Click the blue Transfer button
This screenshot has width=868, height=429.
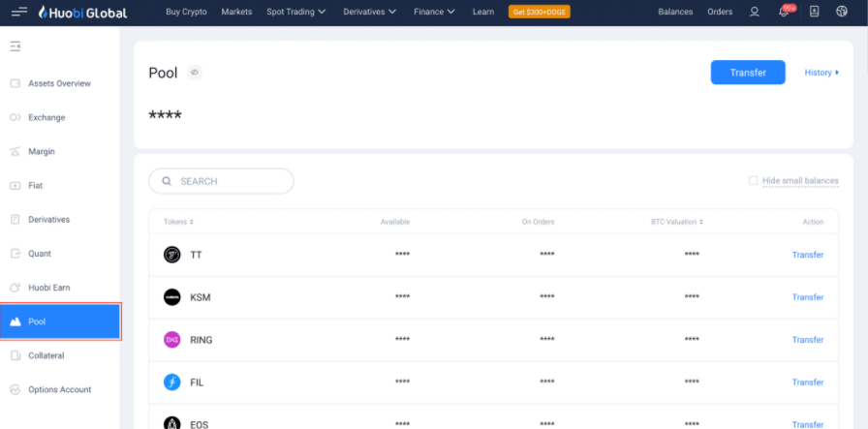click(x=748, y=73)
